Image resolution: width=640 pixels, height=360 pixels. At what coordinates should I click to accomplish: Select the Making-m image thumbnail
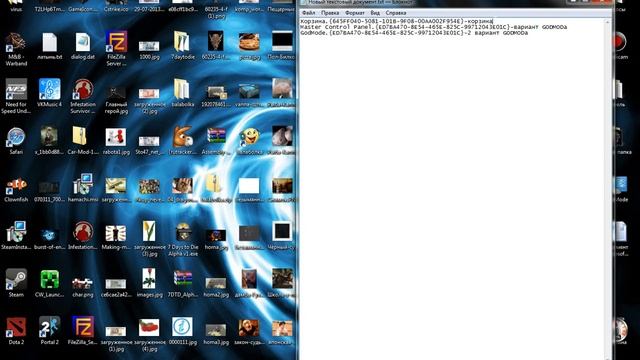116,237
